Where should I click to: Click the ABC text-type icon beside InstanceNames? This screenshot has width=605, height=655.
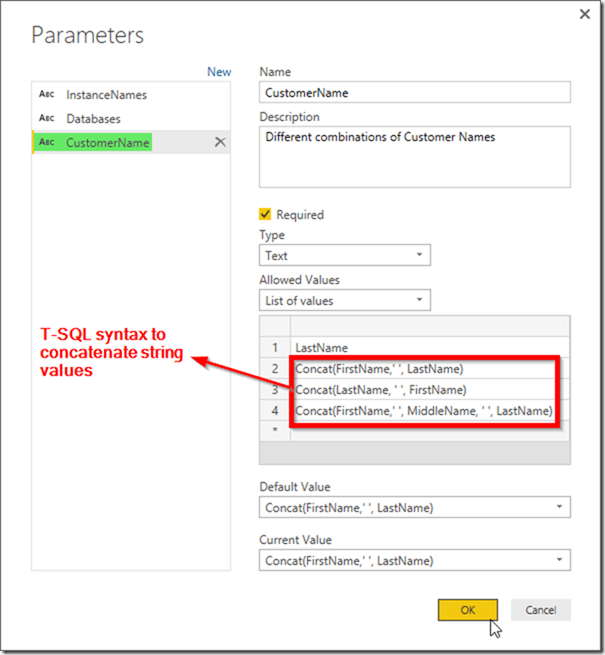click(47, 94)
